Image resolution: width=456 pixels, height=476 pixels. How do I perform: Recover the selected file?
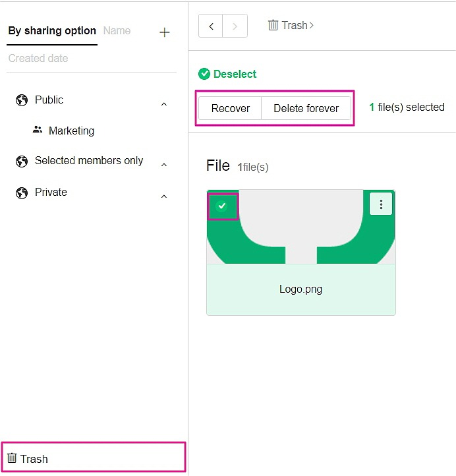[x=230, y=108]
